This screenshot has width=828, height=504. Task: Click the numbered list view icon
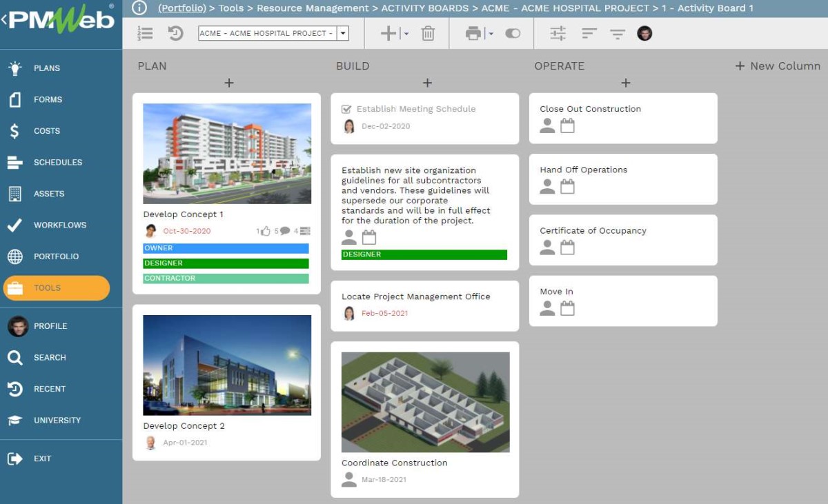point(145,33)
